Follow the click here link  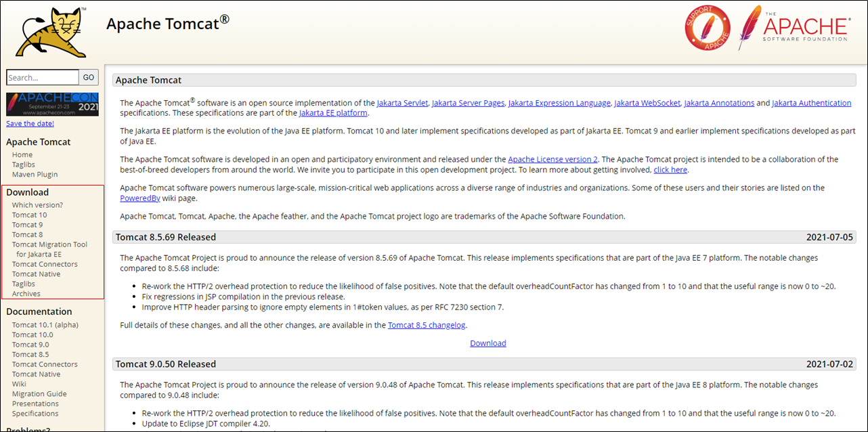[x=670, y=169]
